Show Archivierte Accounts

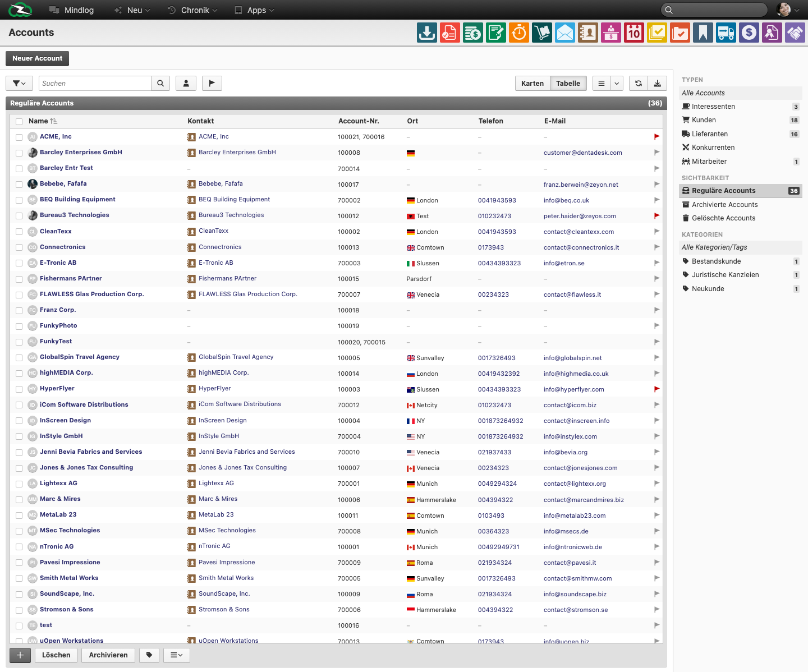[740, 205]
